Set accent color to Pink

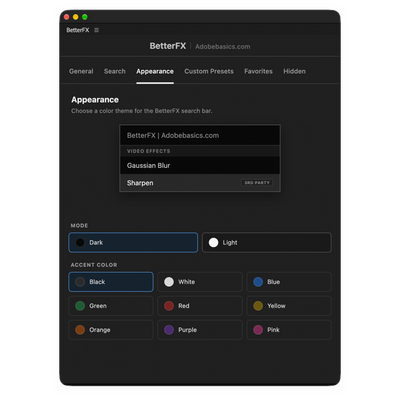pos(289,330)
